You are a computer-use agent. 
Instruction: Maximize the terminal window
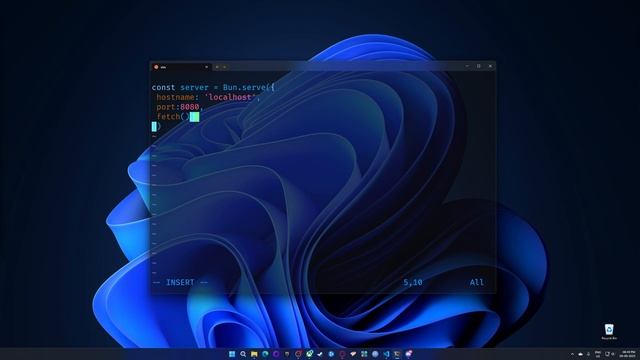point(479,66)
